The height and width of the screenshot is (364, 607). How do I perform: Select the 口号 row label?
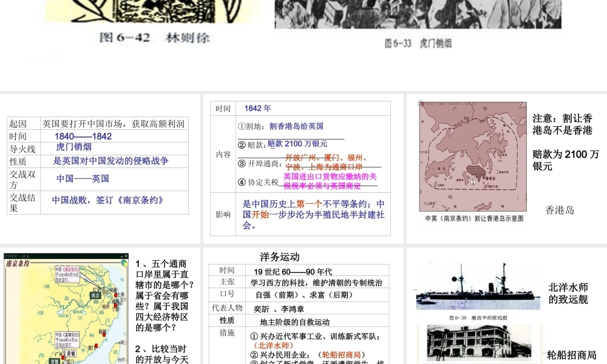227,294
